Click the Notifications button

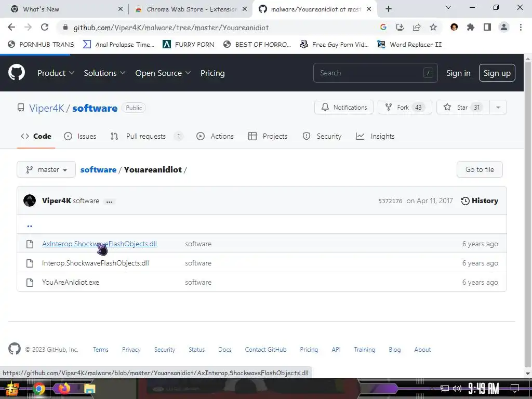tap(344, 107)
